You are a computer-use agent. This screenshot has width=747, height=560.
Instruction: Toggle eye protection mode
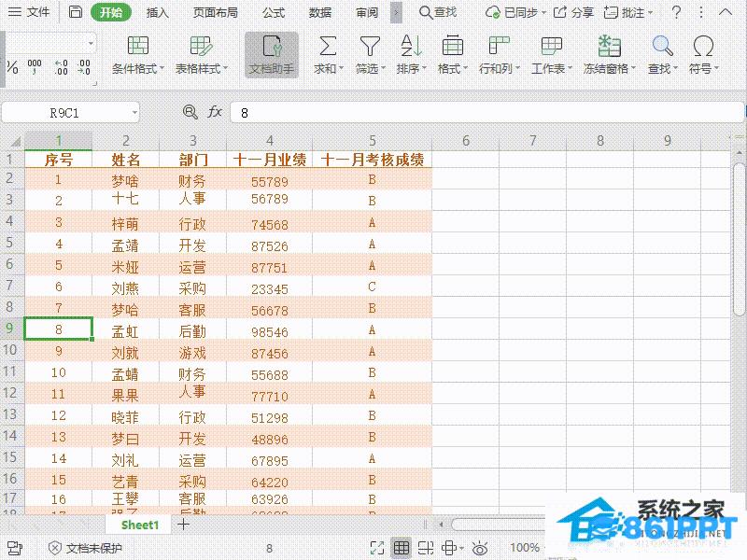480,548
